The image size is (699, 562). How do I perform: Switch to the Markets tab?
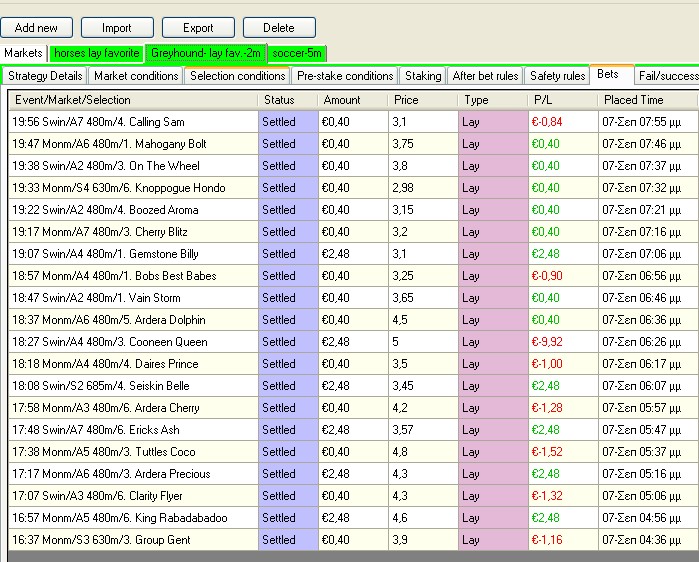(x=23, y=53)
